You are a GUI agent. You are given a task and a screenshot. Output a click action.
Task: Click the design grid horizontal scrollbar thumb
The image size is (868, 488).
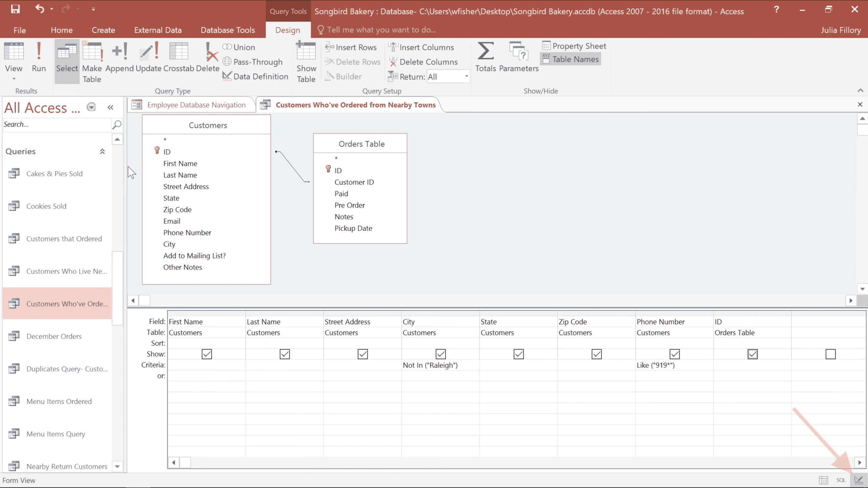point(185,462)
